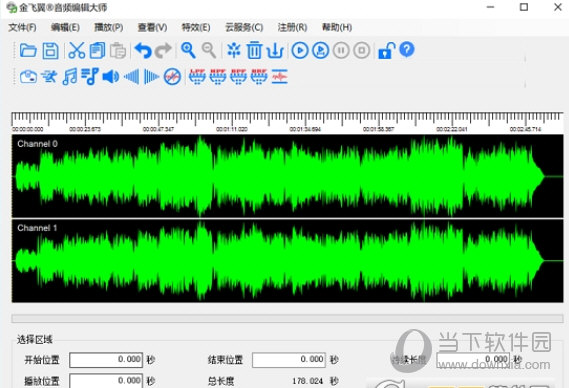This screenshot has height=388, width=569.
Task: Cut selection with the scissors icon
Action: coord(77,50)
